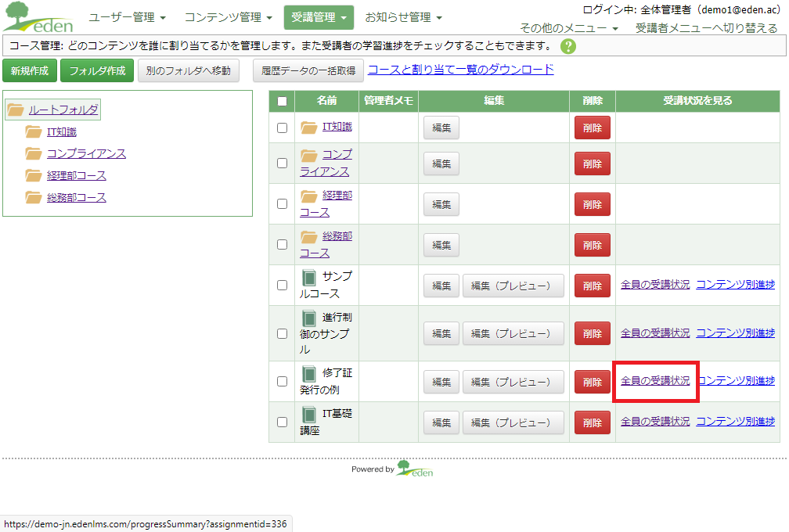Open the 受講管理 menu tab
Screen dimensions: 789x532
pos(318,17)
